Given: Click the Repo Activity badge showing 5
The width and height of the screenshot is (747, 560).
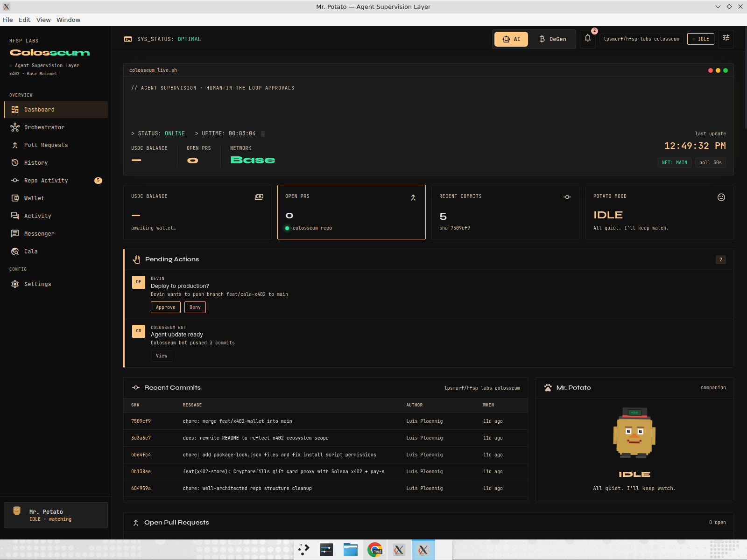Looking at the screenshot, I should pos(98,181).
